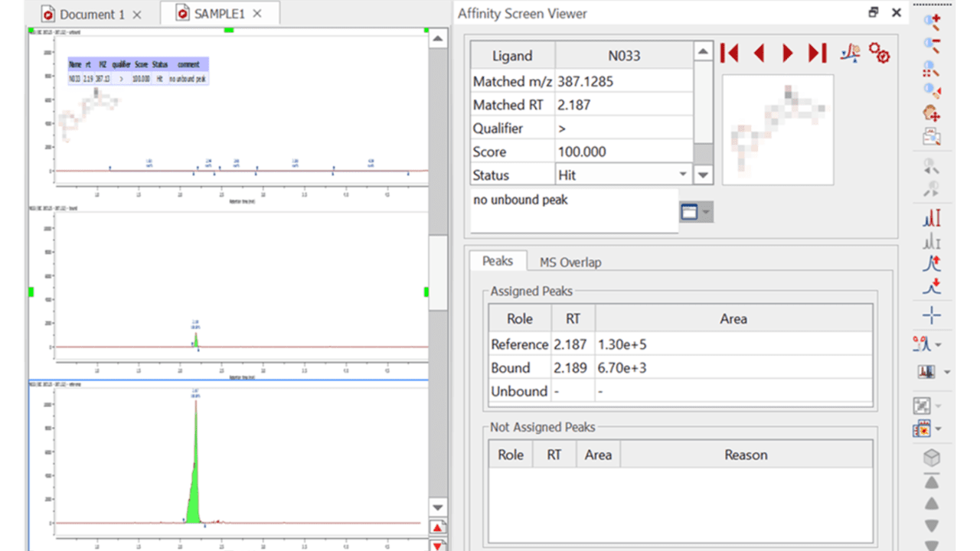Image resolution: width=980 pixels, height=551 pixels.
Task: Open dropdown arrow next to scissors tool
Action: [939, 345]
